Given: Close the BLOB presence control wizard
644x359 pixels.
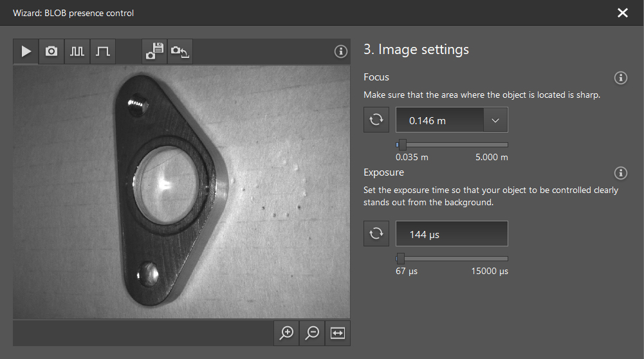Looking at the screenshot, I should (x=622, y=13).
